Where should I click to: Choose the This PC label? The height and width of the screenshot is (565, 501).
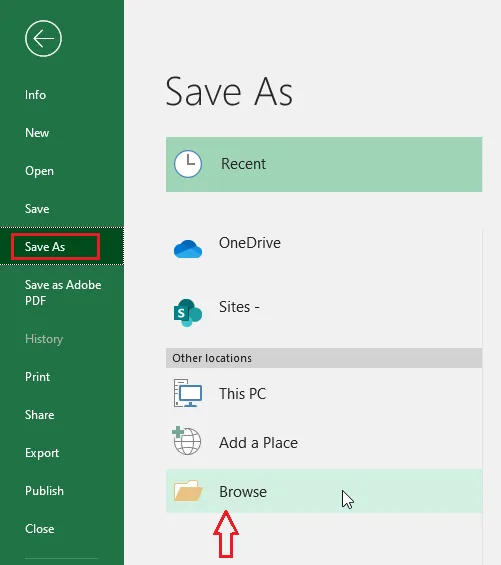point(243,393)
